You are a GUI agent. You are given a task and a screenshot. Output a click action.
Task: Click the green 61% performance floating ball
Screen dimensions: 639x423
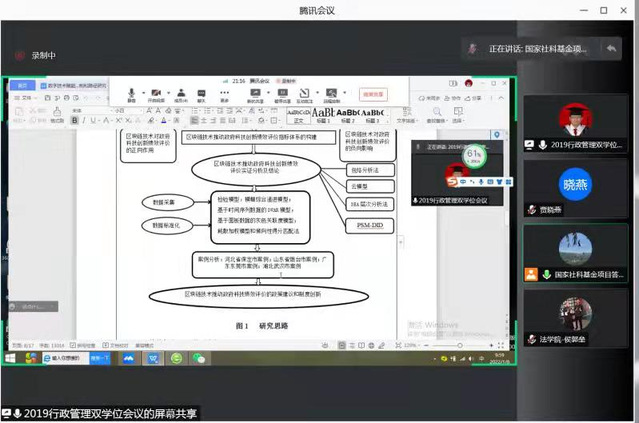(474, 157)
